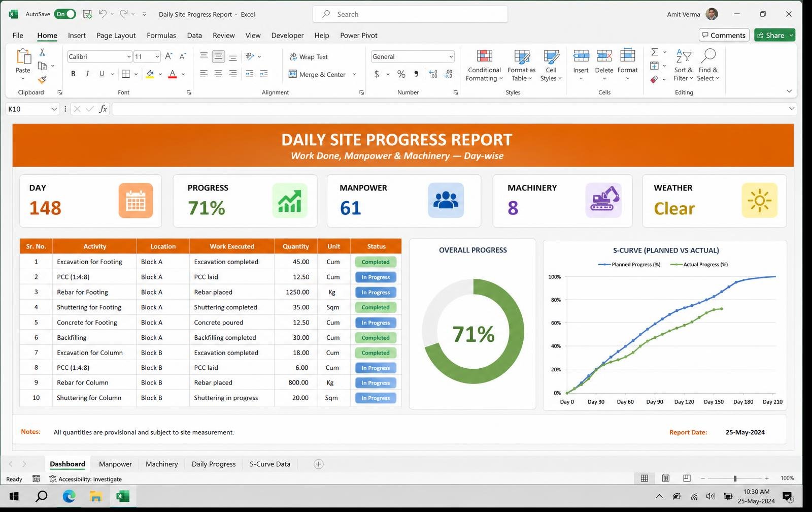Click the Undo arrow
The width and height of the screenshot is (812, 512).
pos(103,14)
